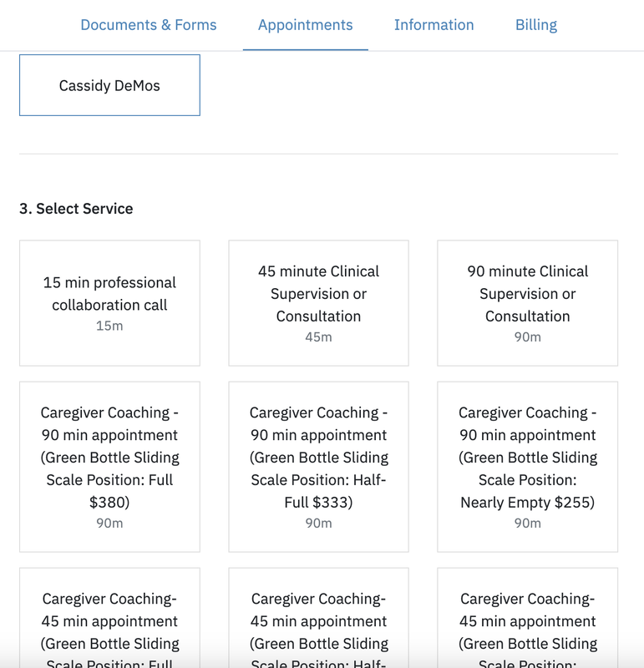644x668 pixels.
Task: Click 90m under the Nearly Empty $255 option
Action: 527,524
